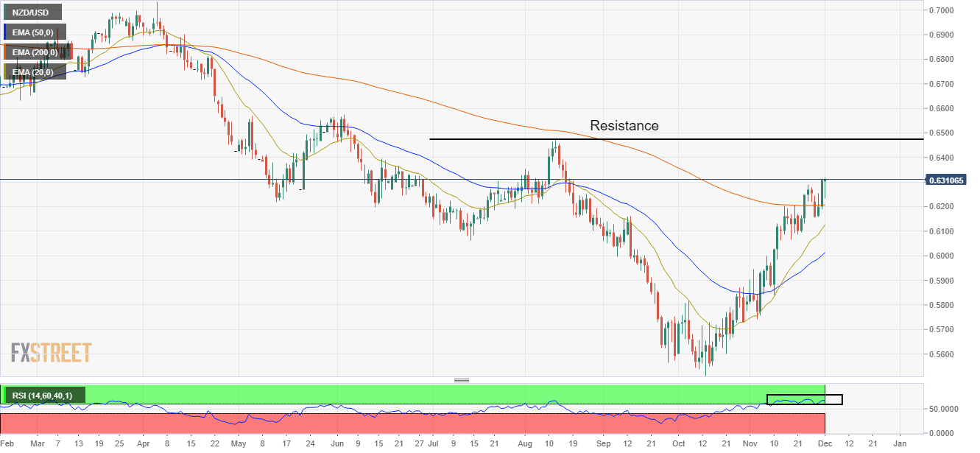The image size is (980, 453).
Task: Click the 0.7000 level on price axis
Action: [x=943, y=10]
